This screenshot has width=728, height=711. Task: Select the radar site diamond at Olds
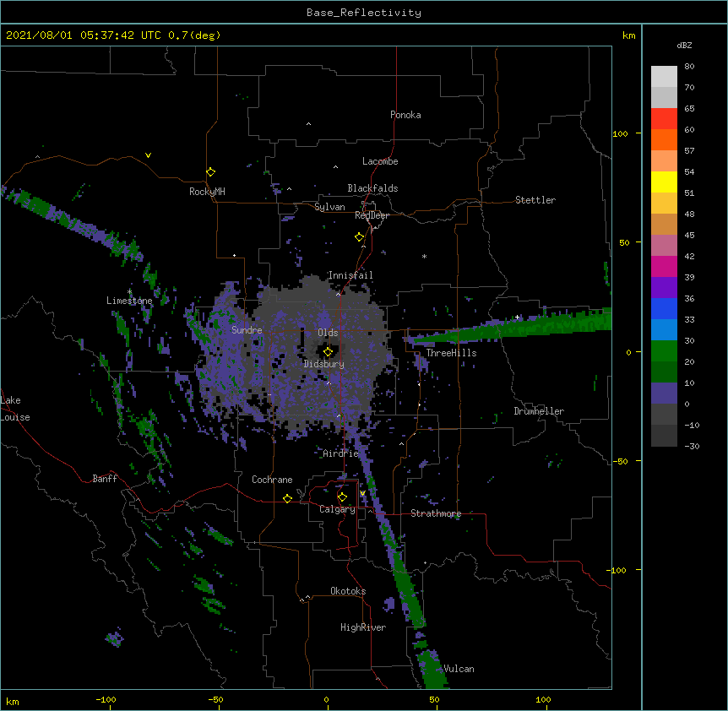coord(328,352)
